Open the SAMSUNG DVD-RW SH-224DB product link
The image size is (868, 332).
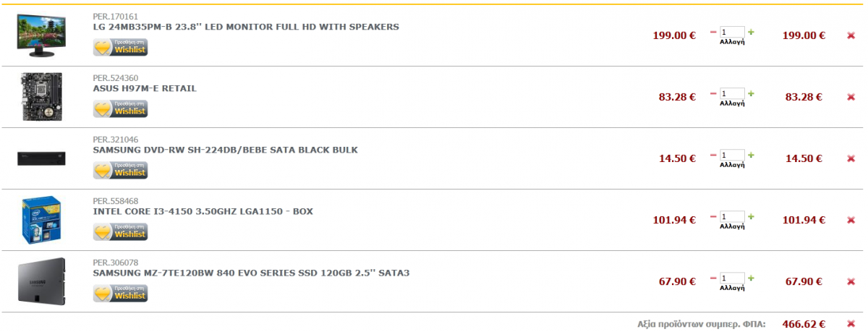click(226, 150)
